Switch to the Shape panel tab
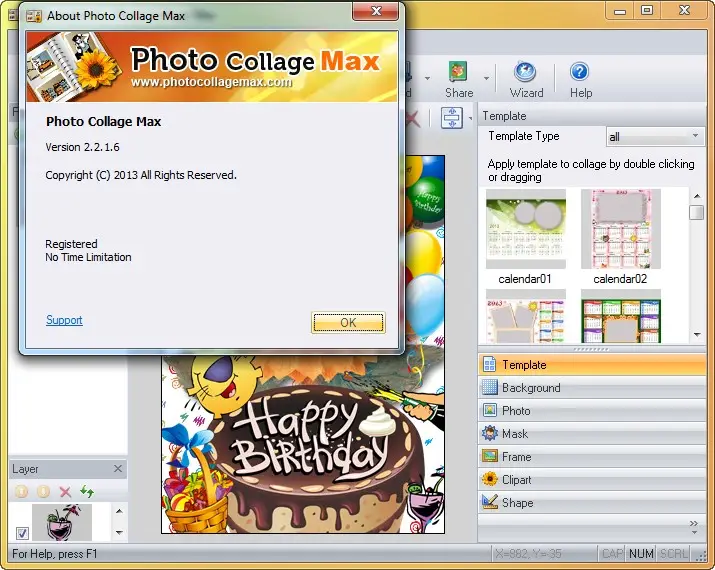The image size is (715, 570). coord(592,503)
